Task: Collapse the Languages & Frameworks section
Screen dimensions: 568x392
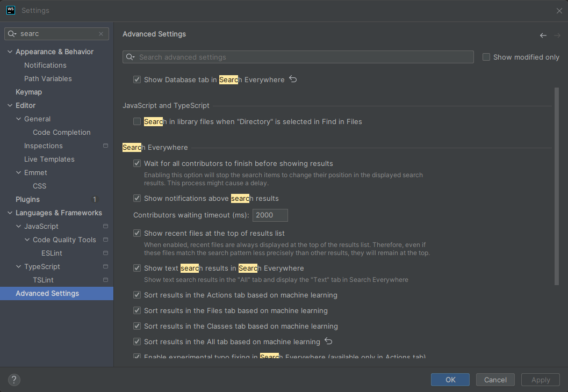Action: (10, 213)
